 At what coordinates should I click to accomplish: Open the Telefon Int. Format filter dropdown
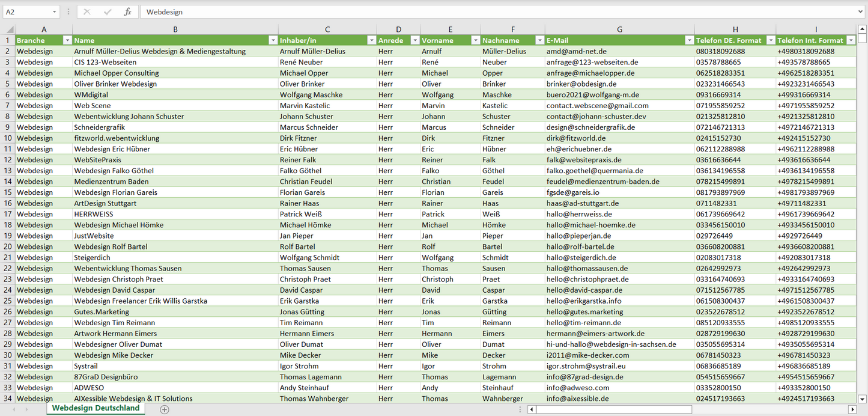[850, 40]
